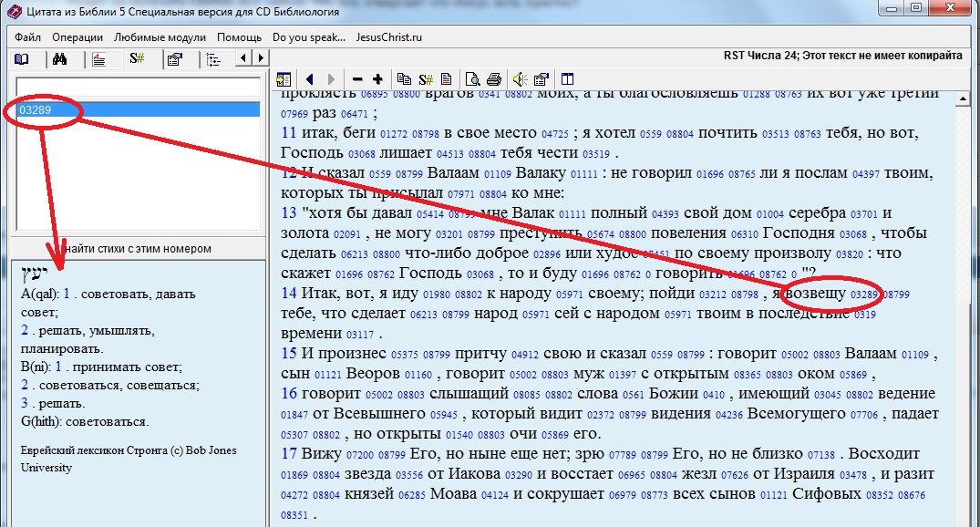Click the back navigation arrow in toolbar
Image resolution: width=980 pixels, height=527 pixels.
point(310,79)
